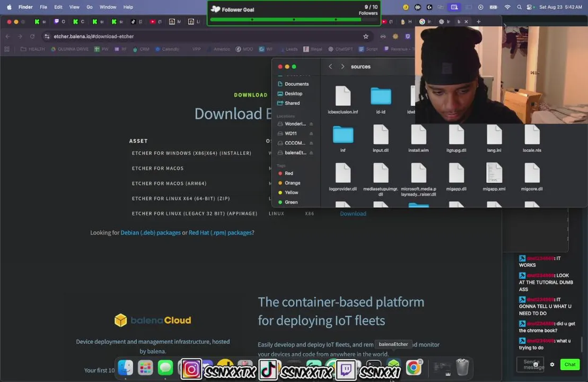Click the Send a message chat field
The height and width of the screenshot is (382, 588).
click(x=531, y=364)
